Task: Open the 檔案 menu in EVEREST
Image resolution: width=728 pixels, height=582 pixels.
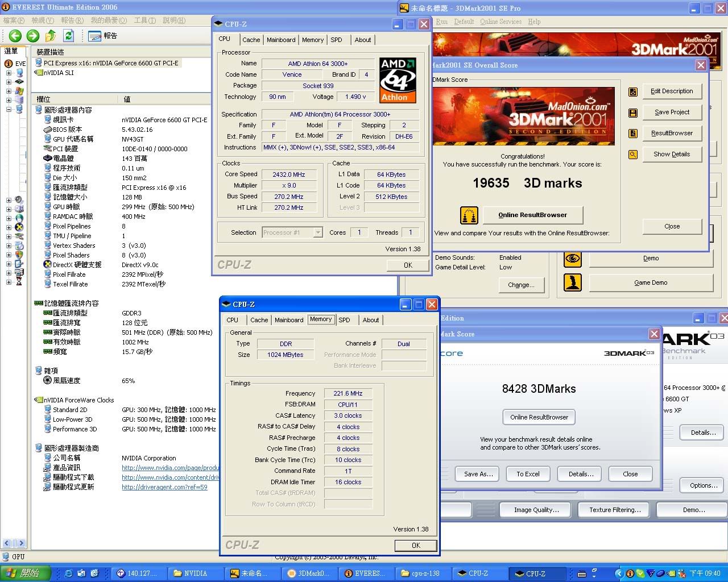Action: click(x=14, y=20)
